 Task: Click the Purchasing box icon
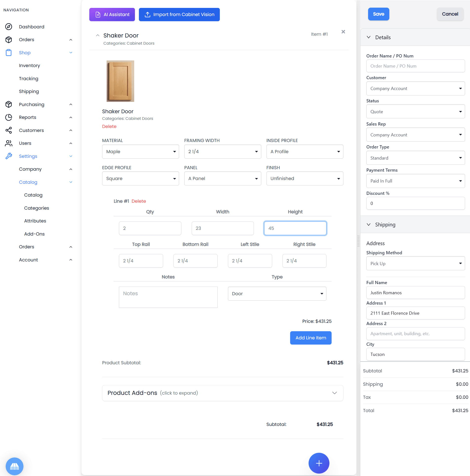tap(9, 104)
